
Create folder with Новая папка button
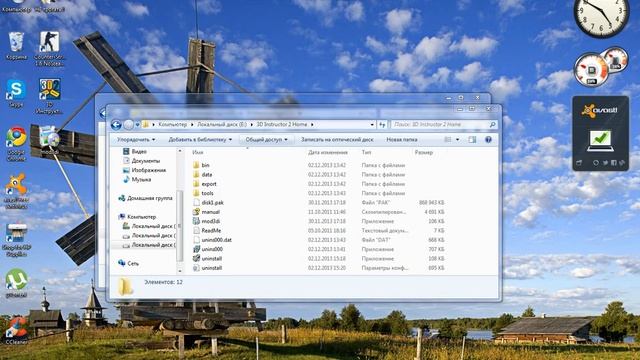tap(402, 140)
